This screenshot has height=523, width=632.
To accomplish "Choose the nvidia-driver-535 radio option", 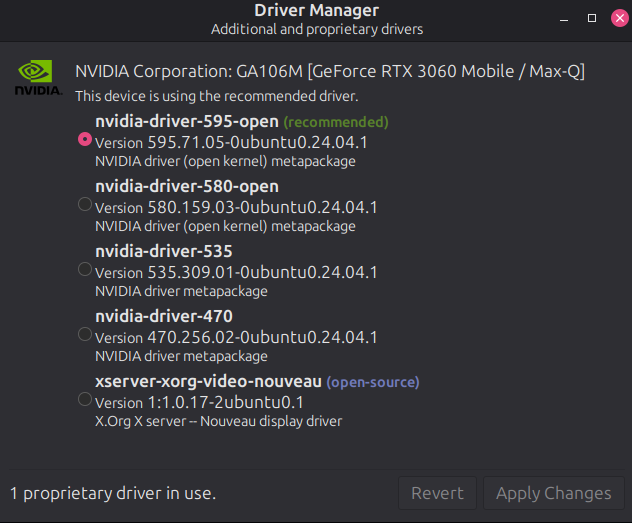I will tap(85, 269).
